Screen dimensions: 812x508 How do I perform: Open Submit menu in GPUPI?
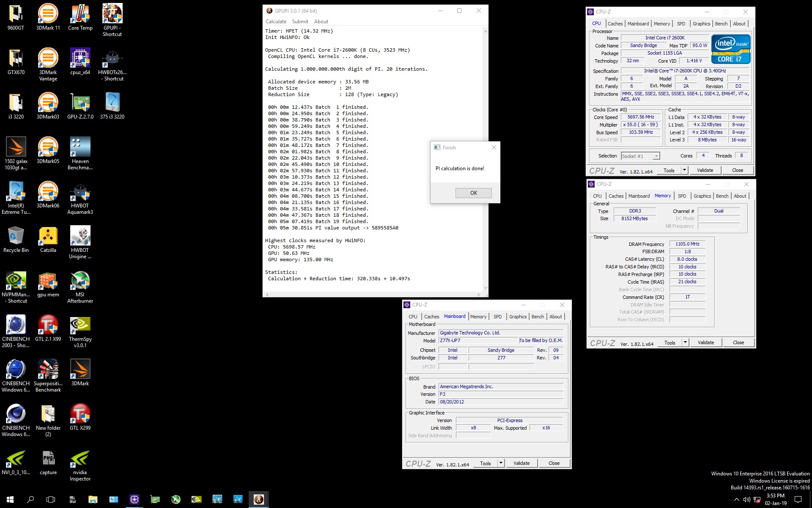[x=300, y=22]
